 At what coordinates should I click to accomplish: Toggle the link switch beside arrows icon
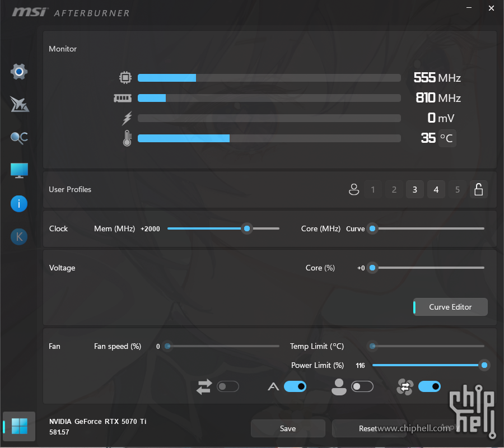[228, 386]
